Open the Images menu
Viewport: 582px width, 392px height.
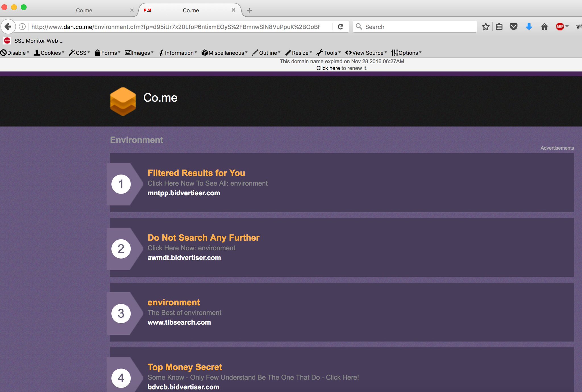(139, 53)
